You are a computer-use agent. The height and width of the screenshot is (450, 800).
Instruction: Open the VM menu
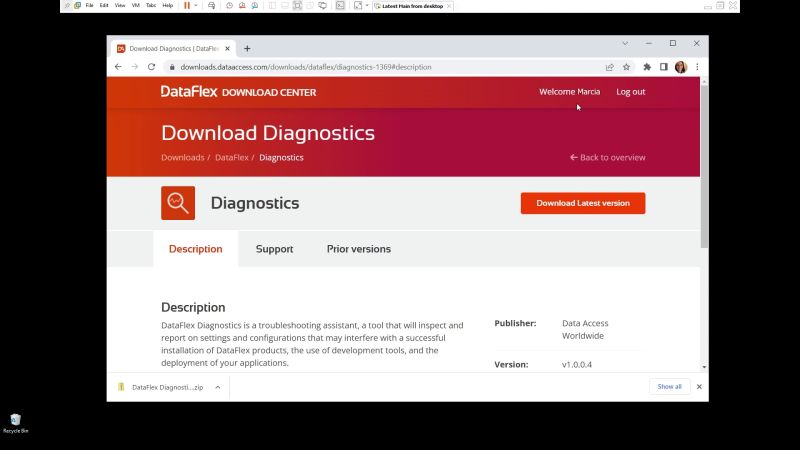click(x=136, y=6)
